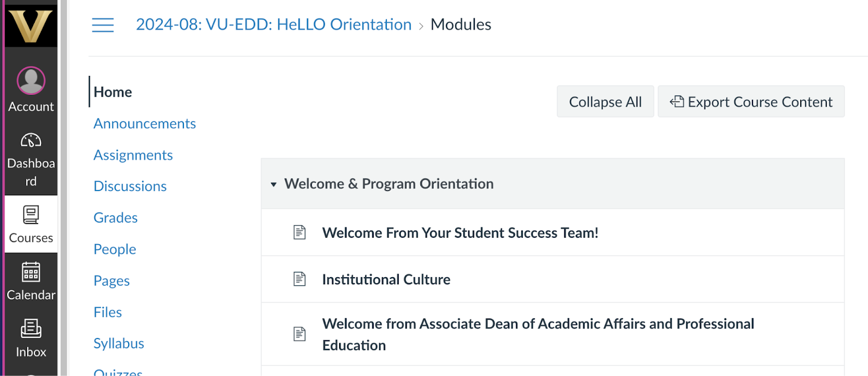Open the Inbox icon
This screenshot has width=868, height=376.
pos(31,329)
